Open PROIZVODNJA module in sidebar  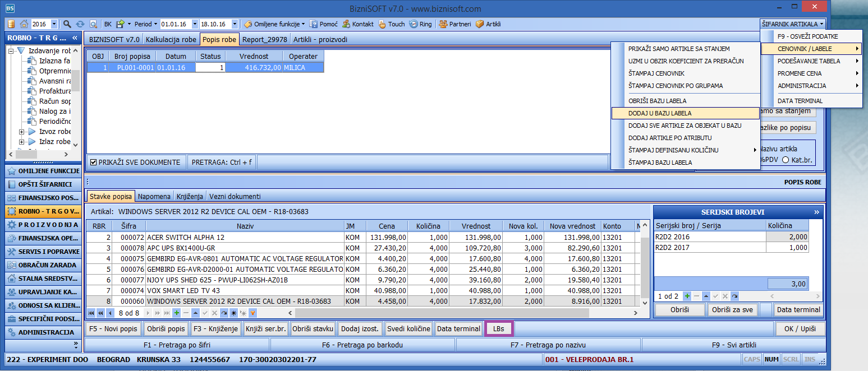point(43,224)
